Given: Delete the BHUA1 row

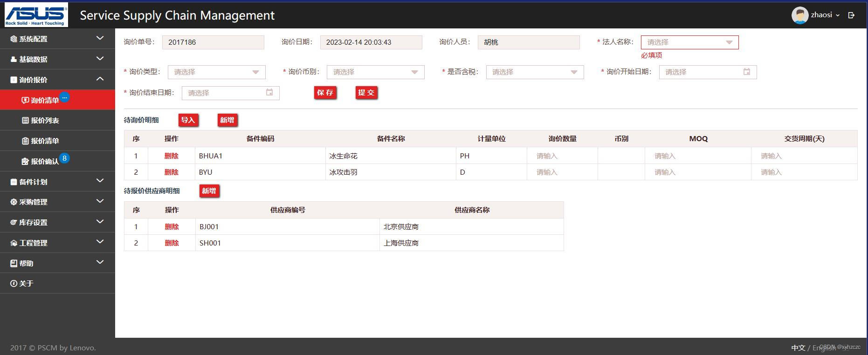Looking at the screenshot, I should click(172, 156).
